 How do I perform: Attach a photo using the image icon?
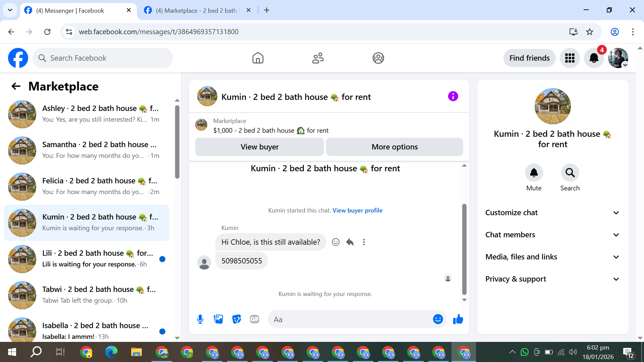click(x=218, y=319)
